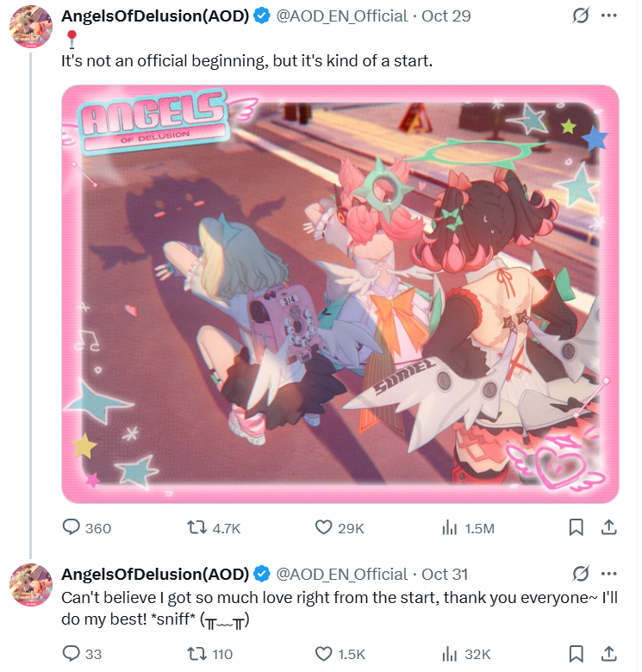This screenshot has width=642, height=672.
Task: View analytics of the 1.5M views post
Action: 468,527
